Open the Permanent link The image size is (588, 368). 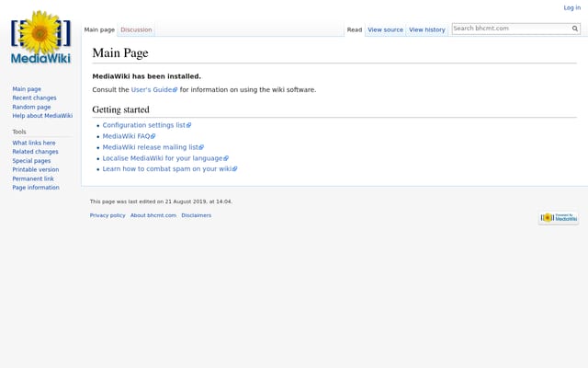[x=33, y=178]
